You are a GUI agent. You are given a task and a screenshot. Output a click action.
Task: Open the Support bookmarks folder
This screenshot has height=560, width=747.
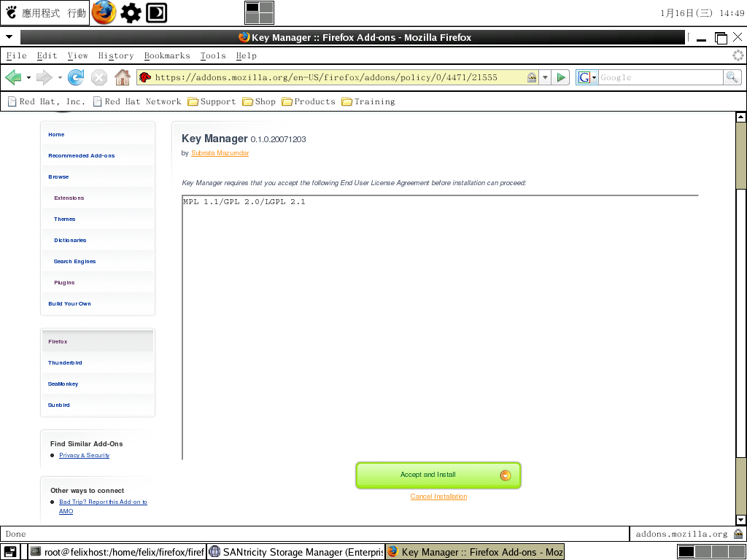pyautogui.click(x=212, y=101)
